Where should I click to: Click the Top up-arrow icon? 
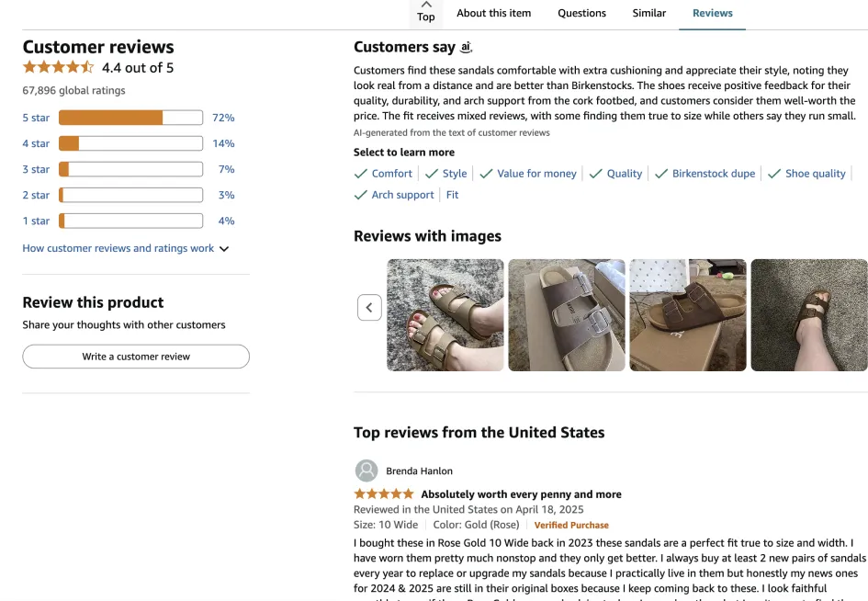425,5
